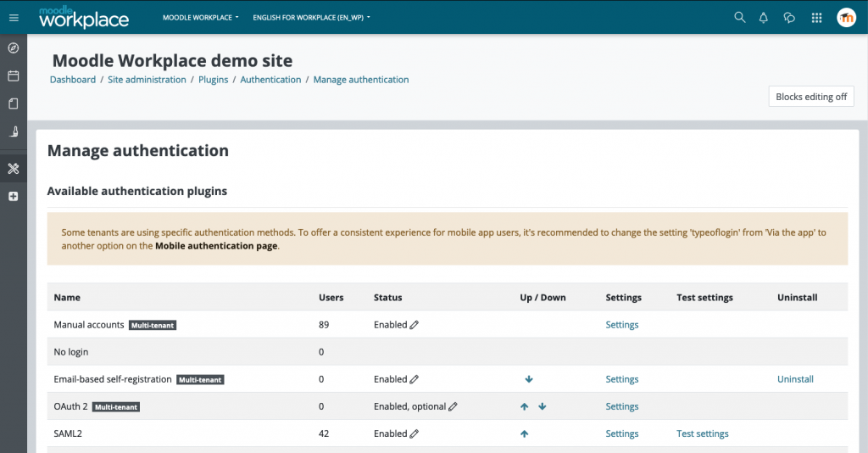Viewport: 868px width, 453px height.
Task: Click the 'SAML2' plugin name
Action: pos(68,433)
